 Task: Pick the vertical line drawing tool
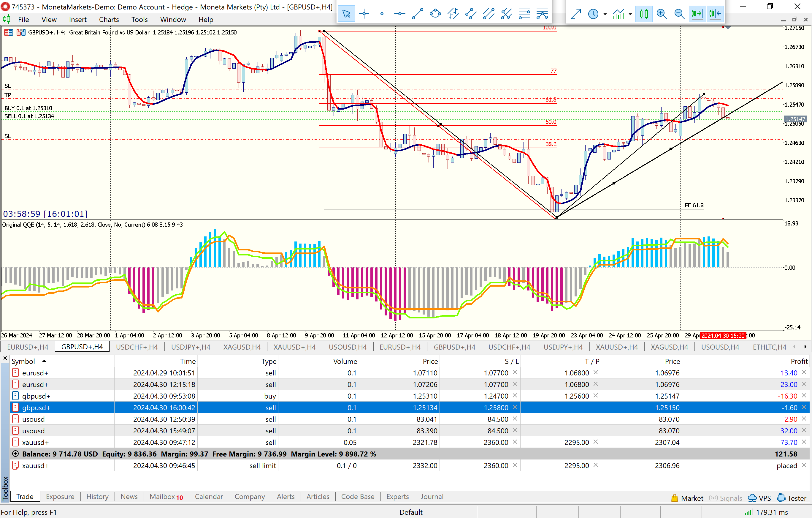[x=382, y=14]
